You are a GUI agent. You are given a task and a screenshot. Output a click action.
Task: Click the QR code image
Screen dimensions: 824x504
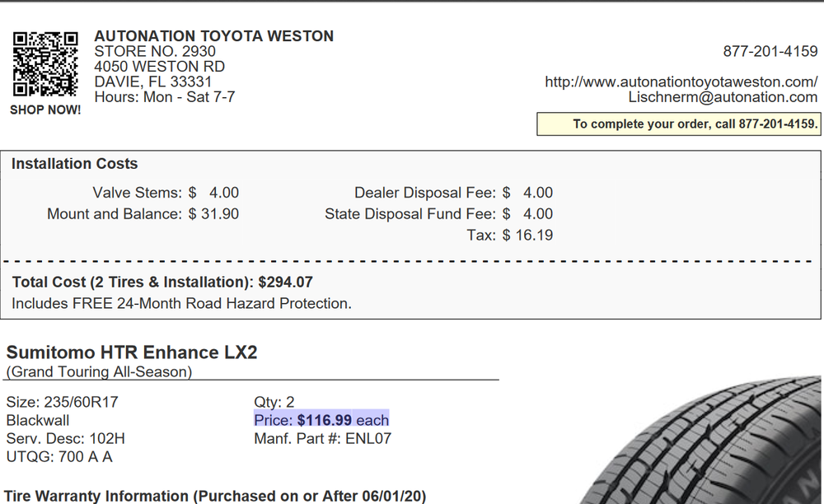pos(45,63)
